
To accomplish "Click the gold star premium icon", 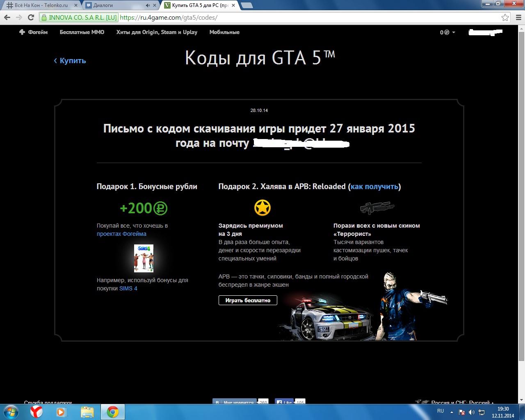I will pyautogui.click(x=262, y=208).
